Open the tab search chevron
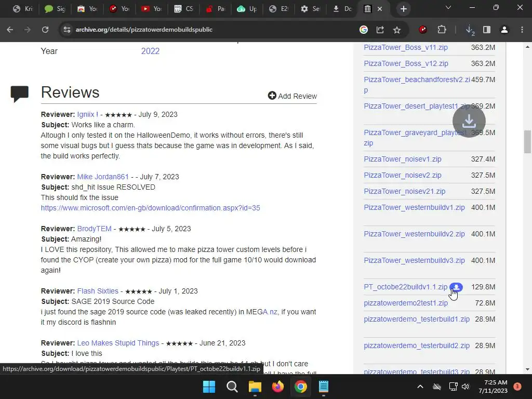 click(448, 7)
